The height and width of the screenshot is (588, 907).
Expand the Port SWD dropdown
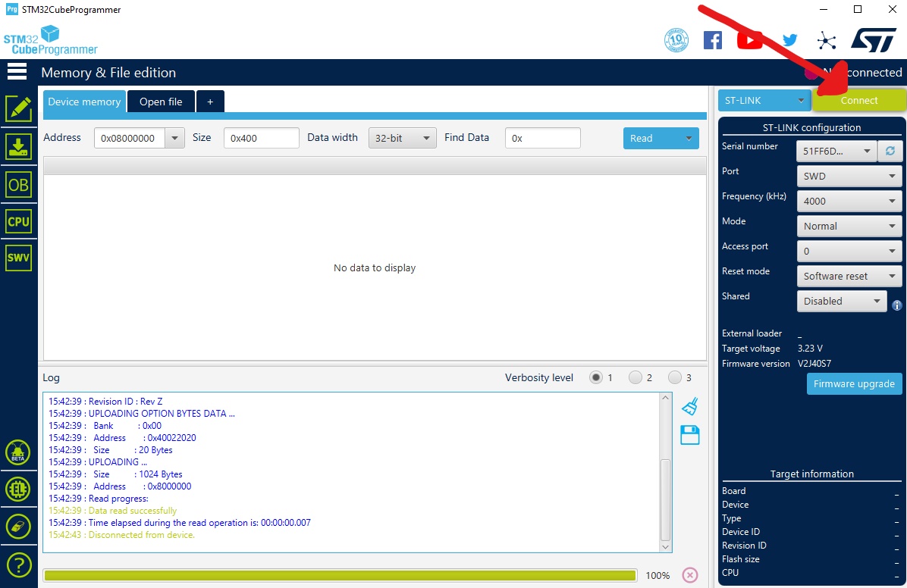click(849, 176)
